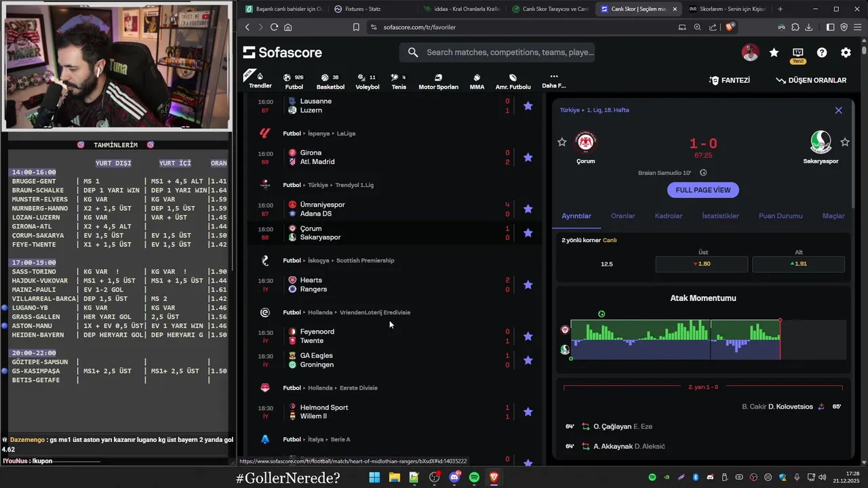Unfavorite the Girona vs Atl. Madrid match

pyautogui.click(x=528, y=157)
